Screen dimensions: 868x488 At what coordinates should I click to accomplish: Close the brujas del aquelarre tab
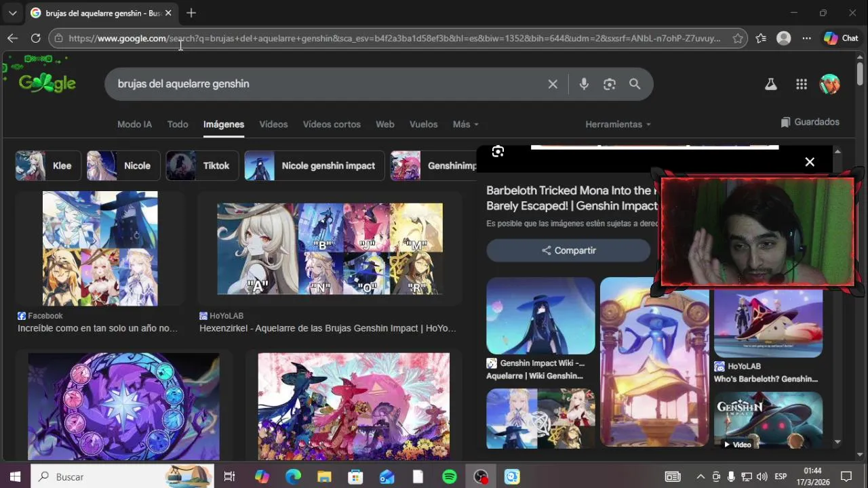(169, 13)
